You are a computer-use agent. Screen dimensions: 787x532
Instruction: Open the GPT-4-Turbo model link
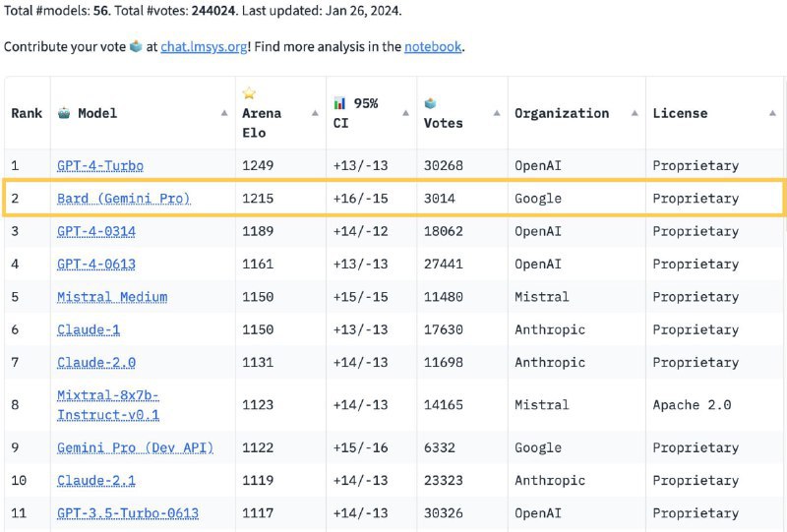[x=99, y=165]
